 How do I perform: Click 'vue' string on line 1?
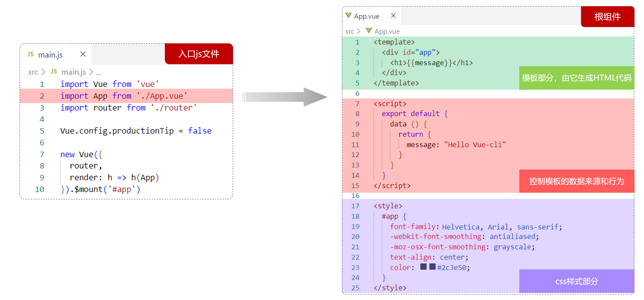coord(148,84)
